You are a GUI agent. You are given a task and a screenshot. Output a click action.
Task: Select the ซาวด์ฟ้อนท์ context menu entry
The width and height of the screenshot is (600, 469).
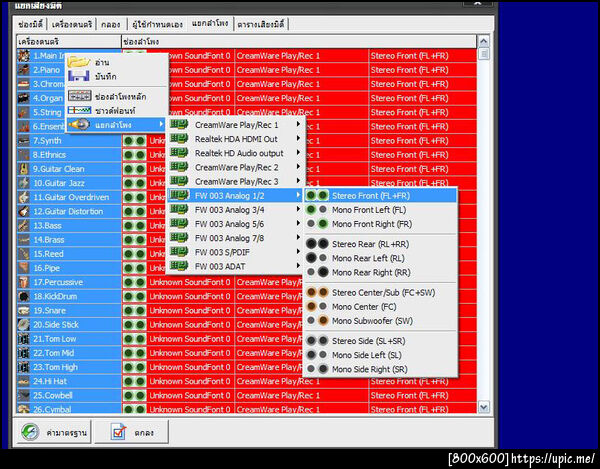pos(117,111)
